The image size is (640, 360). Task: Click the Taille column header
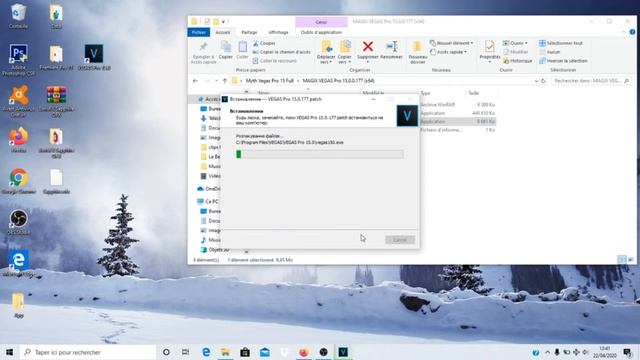point(473,93)
